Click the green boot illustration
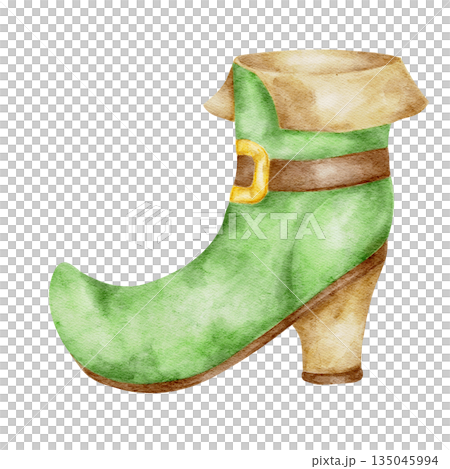 [238, 221]
